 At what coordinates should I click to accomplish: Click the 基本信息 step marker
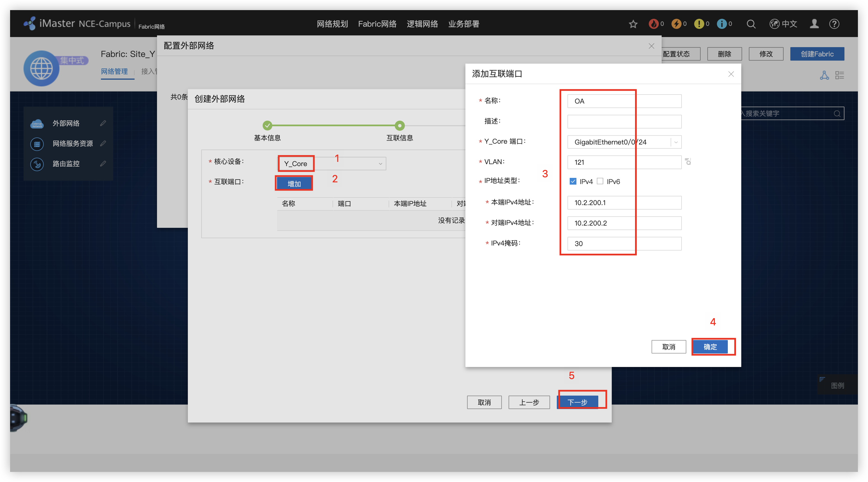267,125
